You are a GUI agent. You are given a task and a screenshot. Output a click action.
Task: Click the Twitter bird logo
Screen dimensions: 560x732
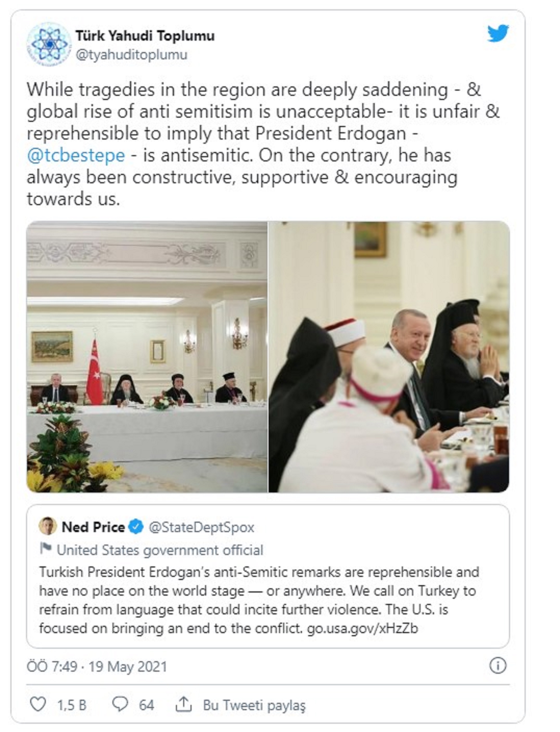tap(498, 33)
